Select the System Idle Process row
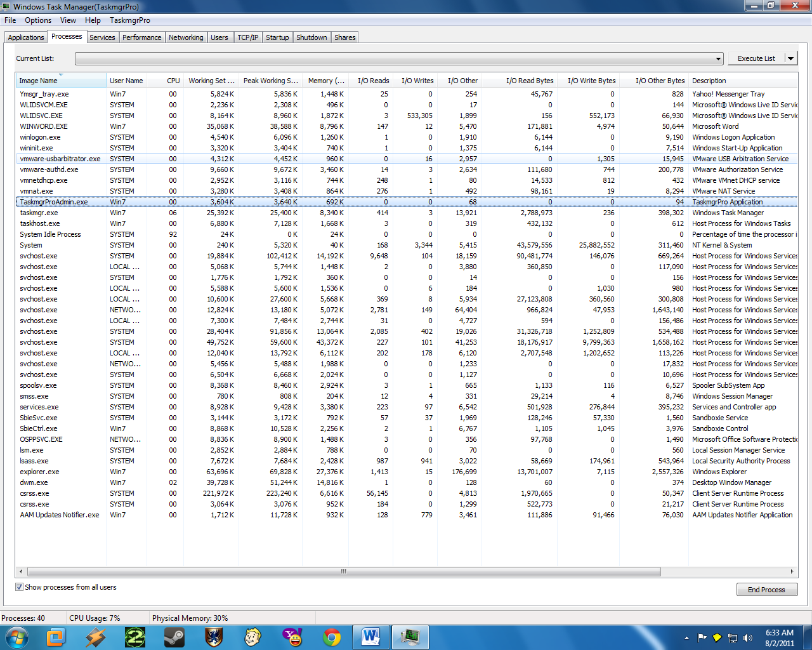The height and width of the screenshot is (650, 812). 407,234
